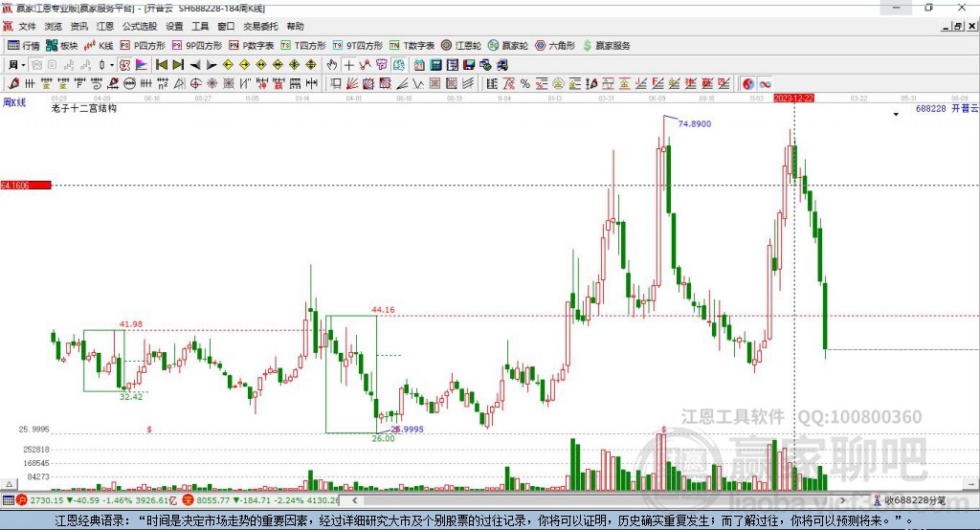
Task: Open the calculator icon
Action: pos(435,65)
